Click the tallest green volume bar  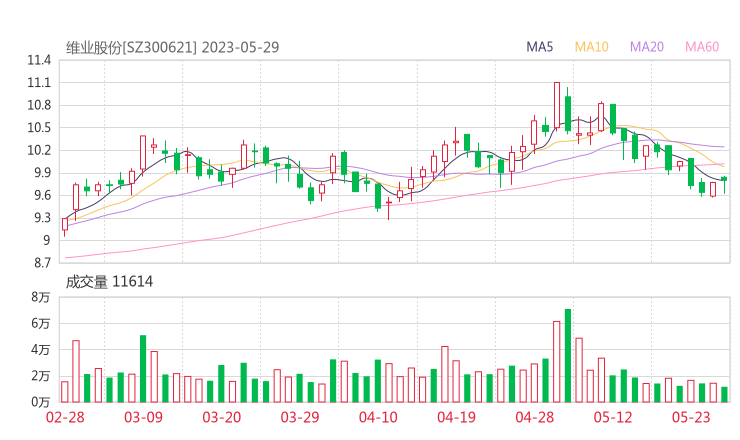click(568, 355)
